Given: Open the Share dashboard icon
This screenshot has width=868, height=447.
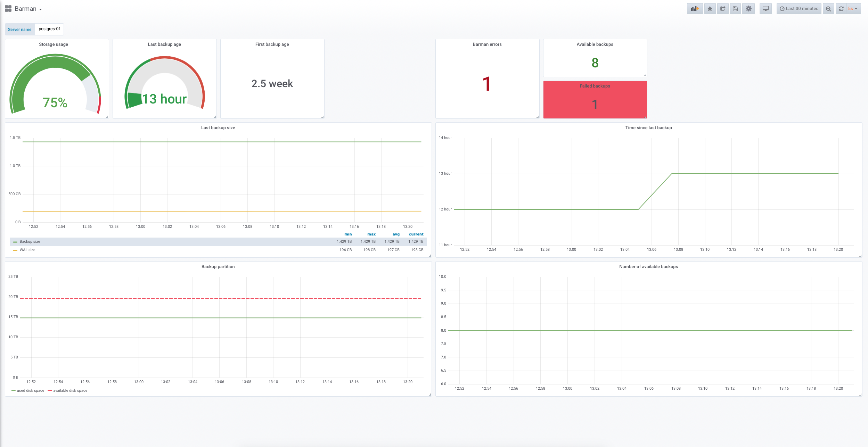Looking at the screenshot, I should (723, 9).
